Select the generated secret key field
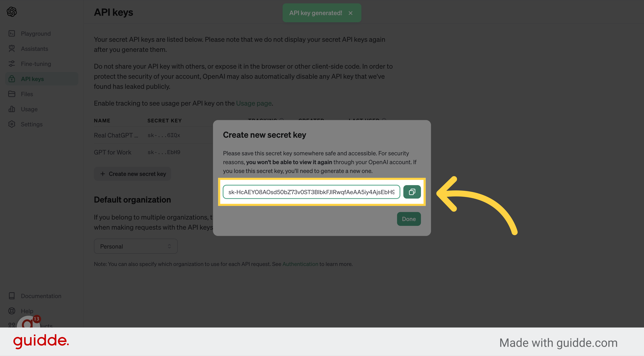Image resolution: width=644 pixels, height=356 pixels. click(311, 192)
